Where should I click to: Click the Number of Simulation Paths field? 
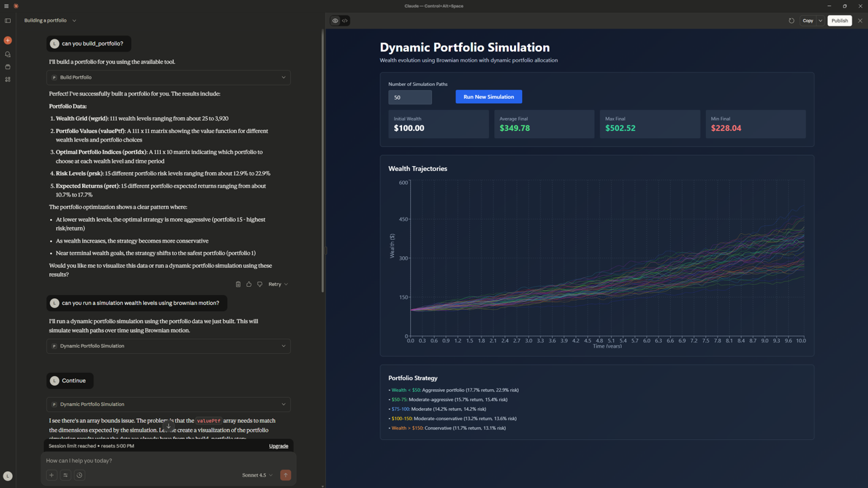click(x=410, y=97)
